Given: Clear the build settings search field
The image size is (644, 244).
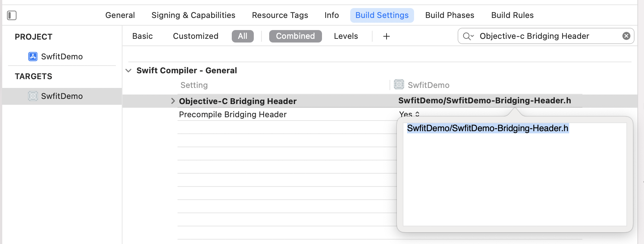Looking at the screenshot, I should click(x=626, y=36).
